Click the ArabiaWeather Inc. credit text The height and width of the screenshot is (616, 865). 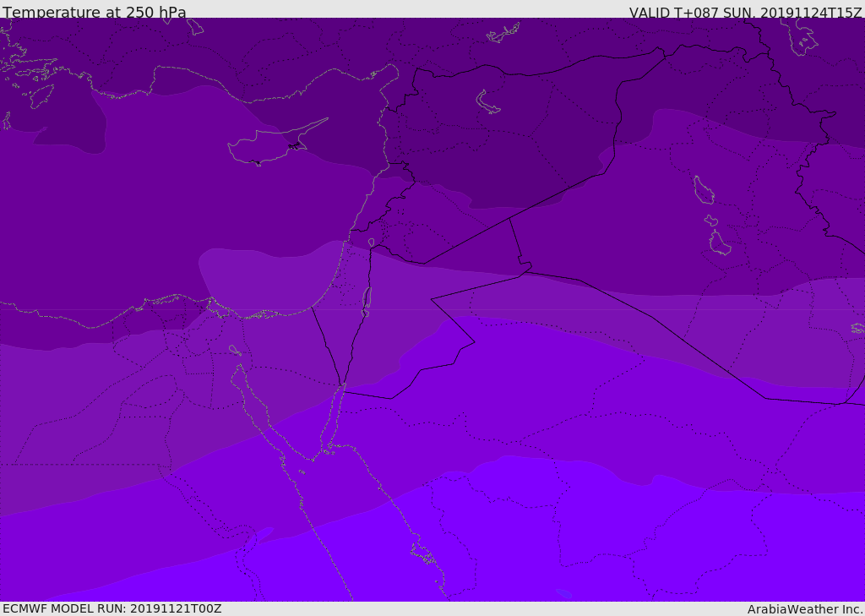click(x=805, y=609)
